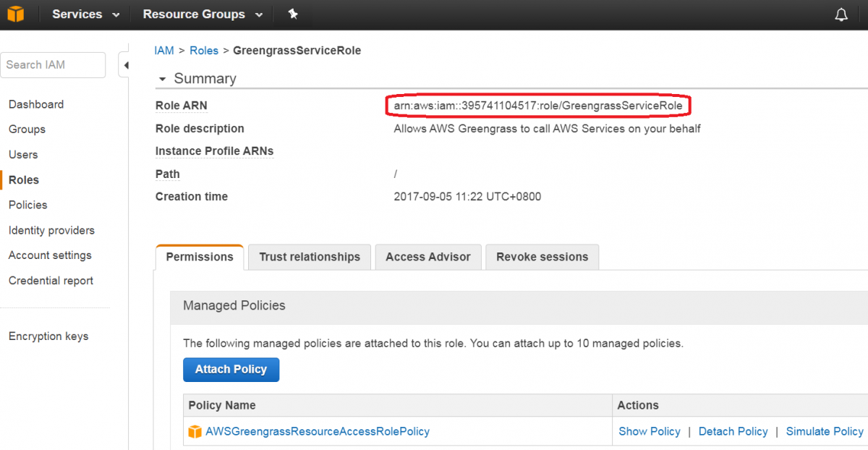Screen dimensions: 868x450
Task: Open Encryption keys in the sidebar
Action: [48, 336]
